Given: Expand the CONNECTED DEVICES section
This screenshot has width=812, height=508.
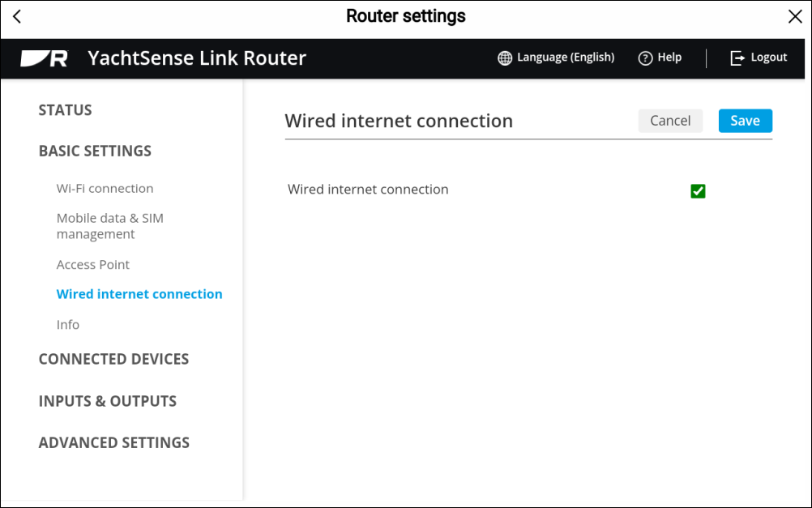Looking at the screenshot, I should 114,360.
